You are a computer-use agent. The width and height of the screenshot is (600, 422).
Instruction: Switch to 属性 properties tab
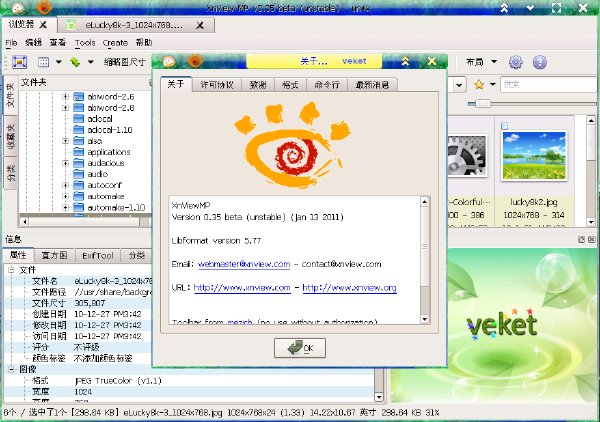pos(18,255)
